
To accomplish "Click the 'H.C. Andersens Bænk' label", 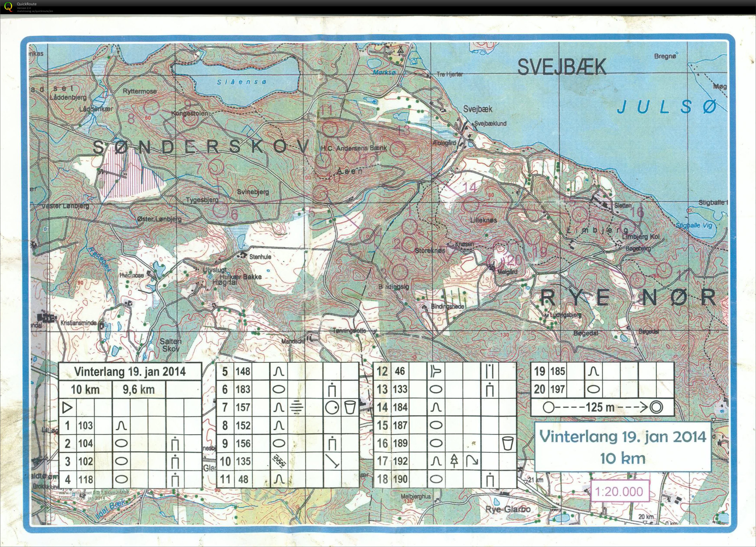I will 354,148.
